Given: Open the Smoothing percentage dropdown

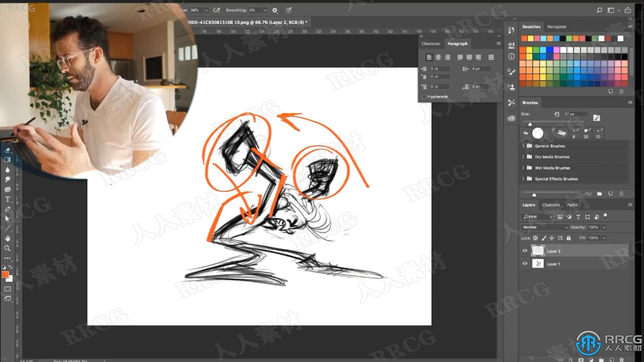Looking at the screenshot, I should [265, 10].
